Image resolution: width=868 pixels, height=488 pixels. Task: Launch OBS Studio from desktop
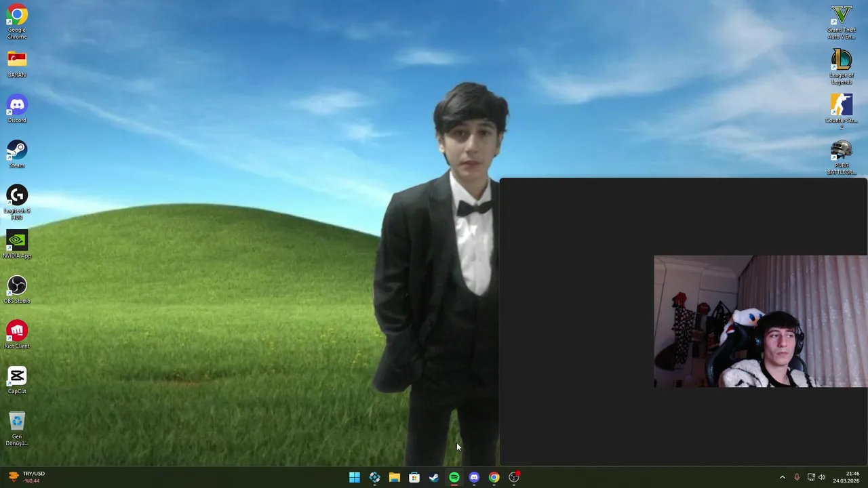click(17, 290)
